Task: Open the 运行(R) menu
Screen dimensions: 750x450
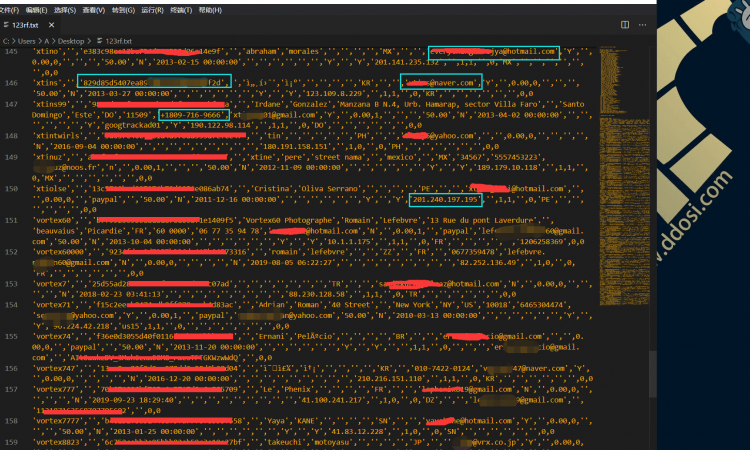Action: tap(153, 10)
